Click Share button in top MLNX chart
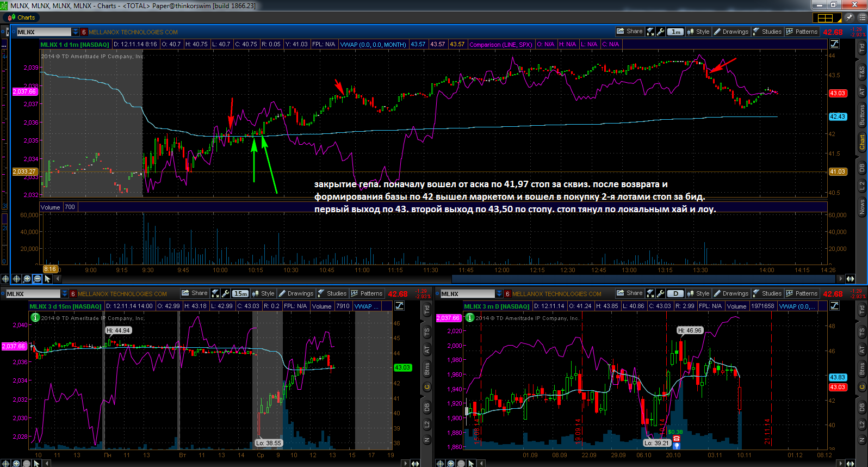Image resolution: width=868 pixels, height=467 pixels. pos(629,32)
